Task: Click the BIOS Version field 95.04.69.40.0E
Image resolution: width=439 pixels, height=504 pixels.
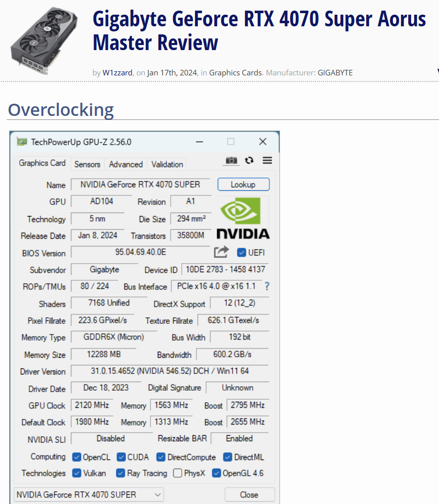Action: point(141,252)
